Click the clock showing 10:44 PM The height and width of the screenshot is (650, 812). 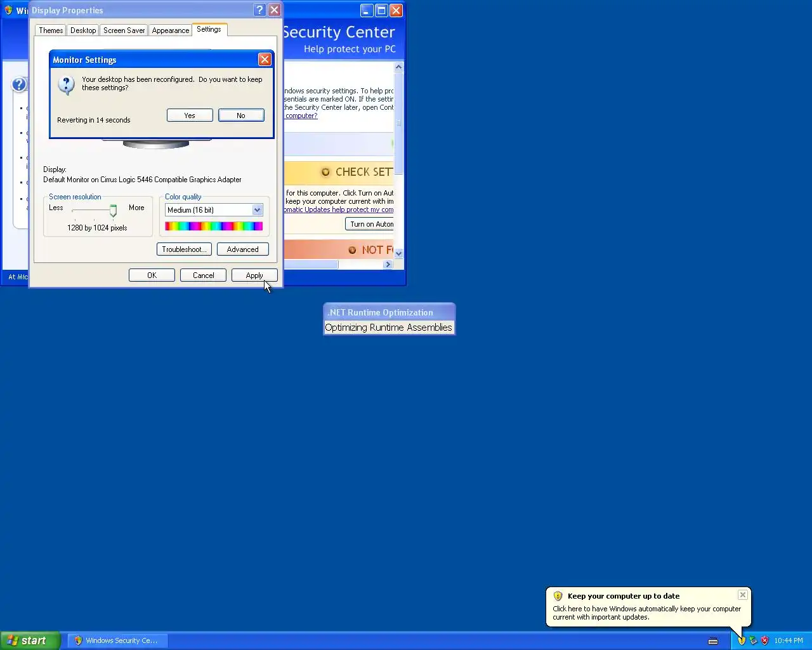[x=789, y=640]
